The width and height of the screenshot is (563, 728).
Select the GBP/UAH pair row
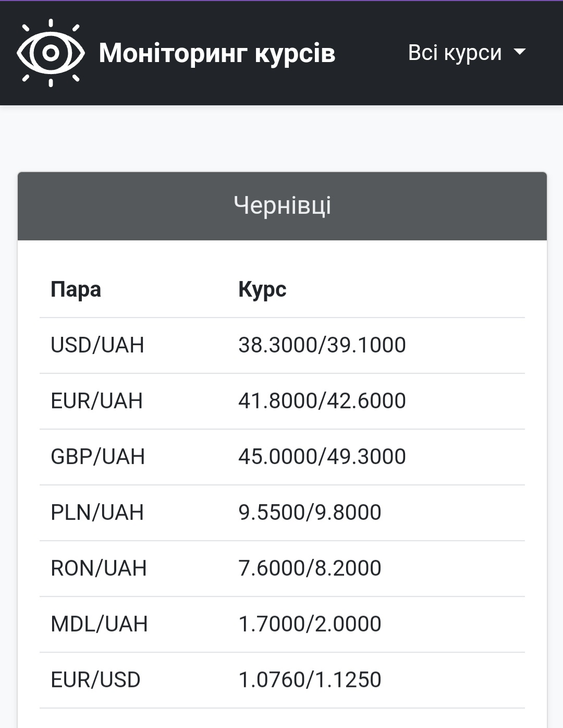(x=97, y=457)
